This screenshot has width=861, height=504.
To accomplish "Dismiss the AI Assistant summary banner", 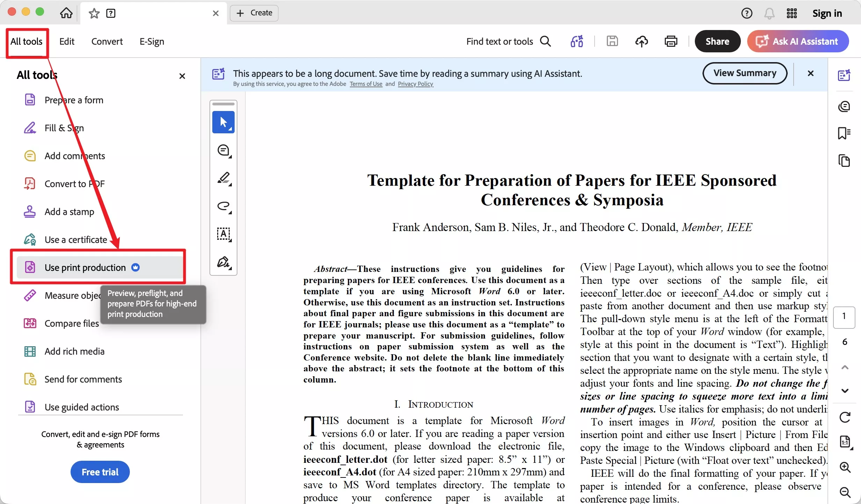I will coord(810,73).
